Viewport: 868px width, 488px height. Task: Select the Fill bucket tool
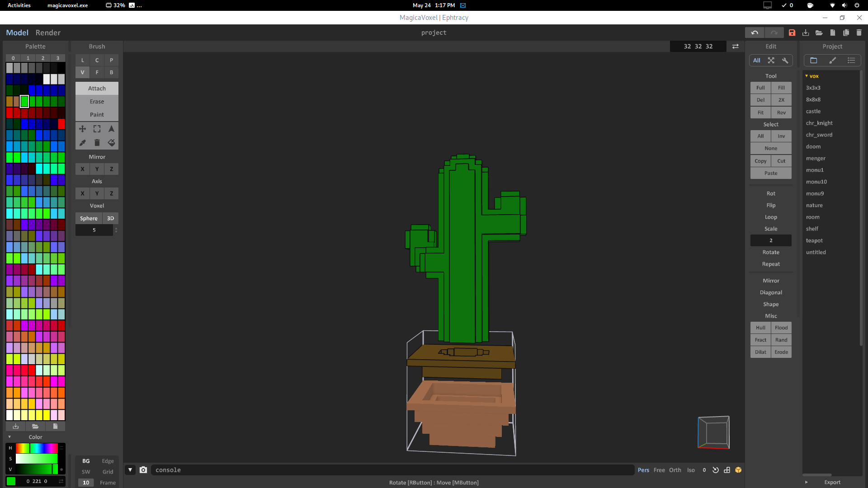[x=111, y=143]
